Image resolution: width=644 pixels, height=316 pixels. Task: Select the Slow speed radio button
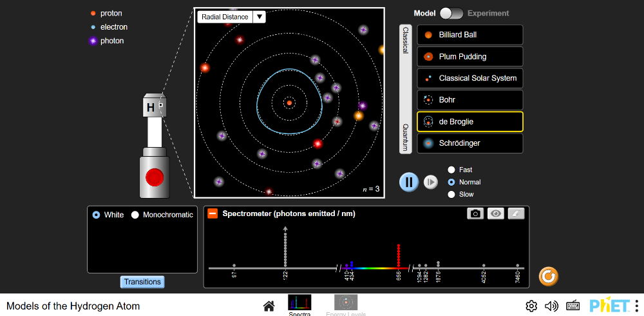click(x=451, y=194)
